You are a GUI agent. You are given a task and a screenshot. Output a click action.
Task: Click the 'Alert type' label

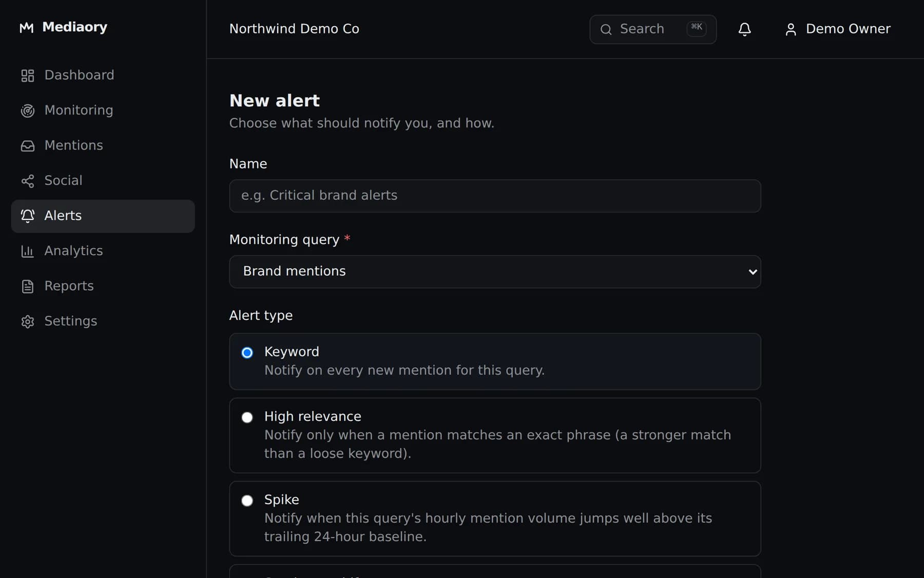coord(261,315)
